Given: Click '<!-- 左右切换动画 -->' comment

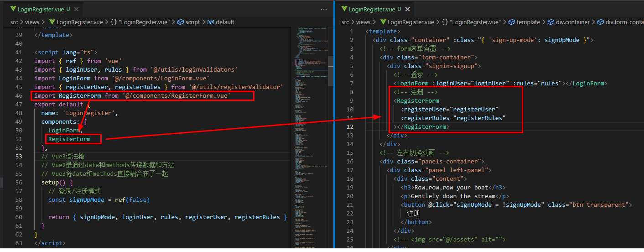Looking at the screenshot, I should coord(415,152).
